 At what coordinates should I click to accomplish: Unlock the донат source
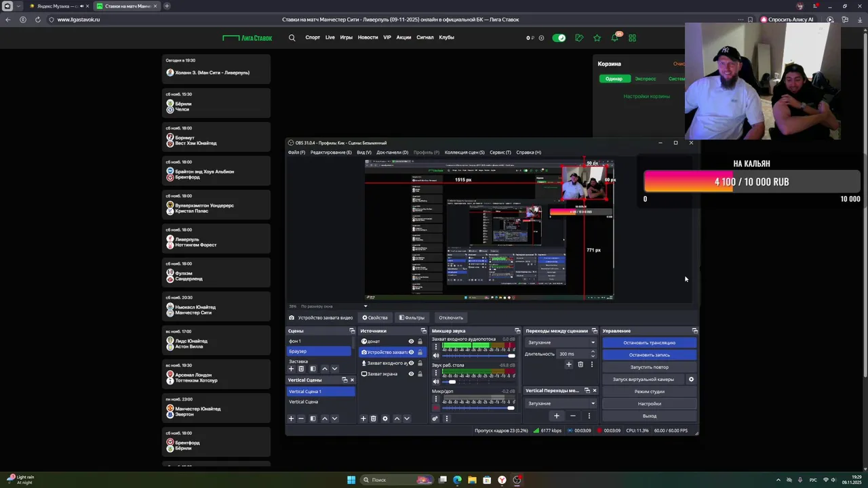420,341
